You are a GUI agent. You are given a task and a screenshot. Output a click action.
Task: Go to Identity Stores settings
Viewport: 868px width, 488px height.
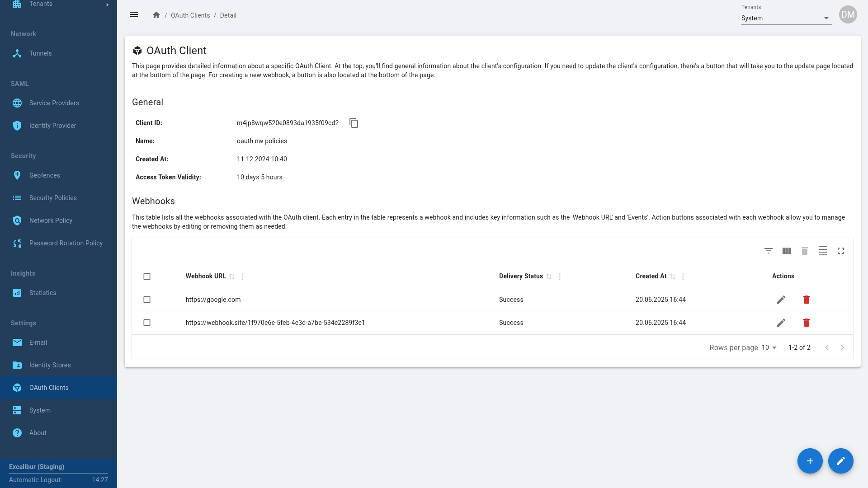point(50,365)
